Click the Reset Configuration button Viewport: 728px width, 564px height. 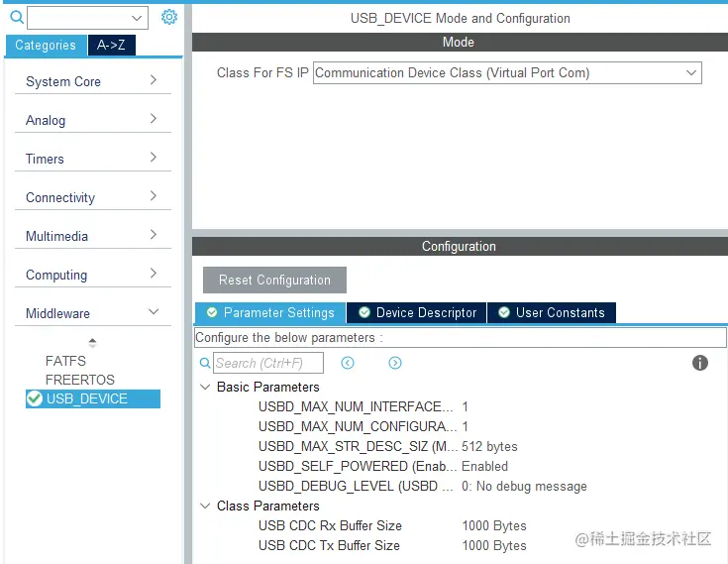pos(274,280)
